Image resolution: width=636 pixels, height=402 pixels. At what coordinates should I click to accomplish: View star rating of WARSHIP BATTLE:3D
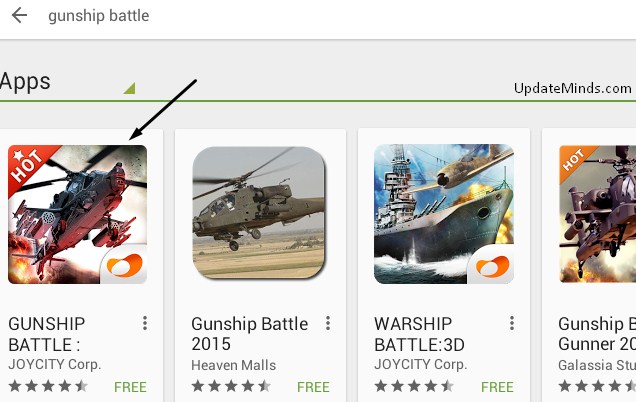tap(414, 386)
